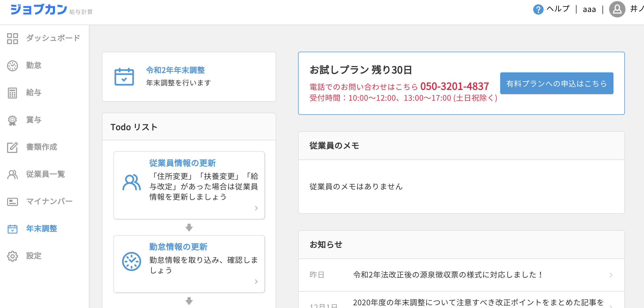The image size is (644, 308).
Task: Click the ジョブカン logo at top left
Action: 39,10
